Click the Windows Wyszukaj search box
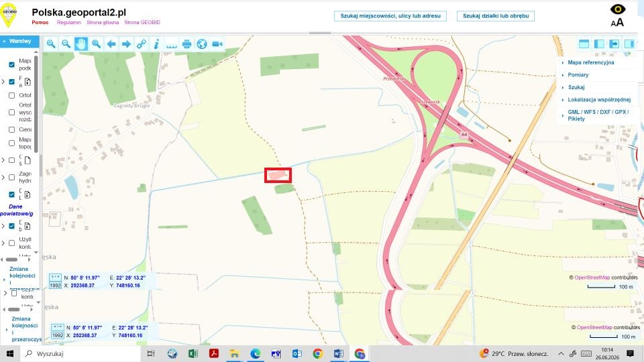The image size is (644, 362). point(80,354)
